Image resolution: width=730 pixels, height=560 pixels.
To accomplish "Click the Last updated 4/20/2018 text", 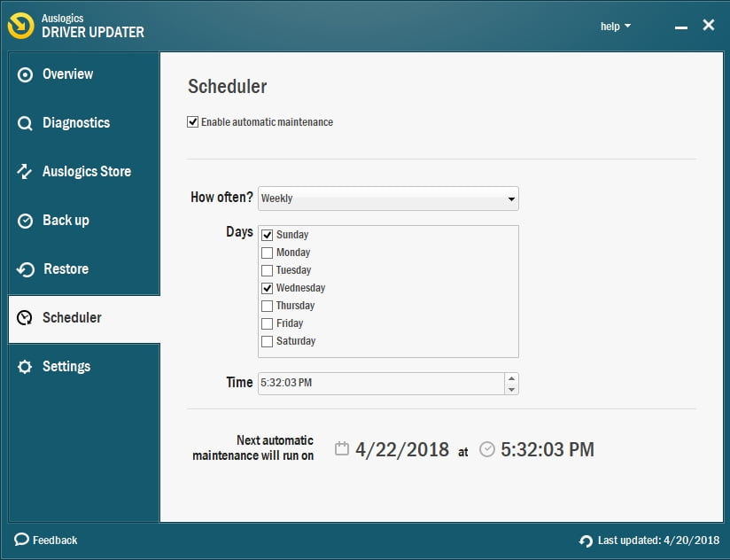I will (x=659, y=540).
